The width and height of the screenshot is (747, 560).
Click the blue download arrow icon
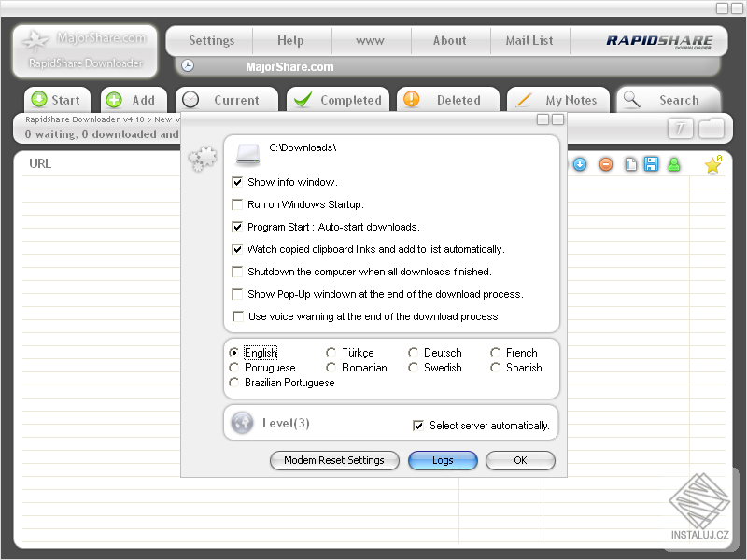pyautogui.click(x=580, y=164)
